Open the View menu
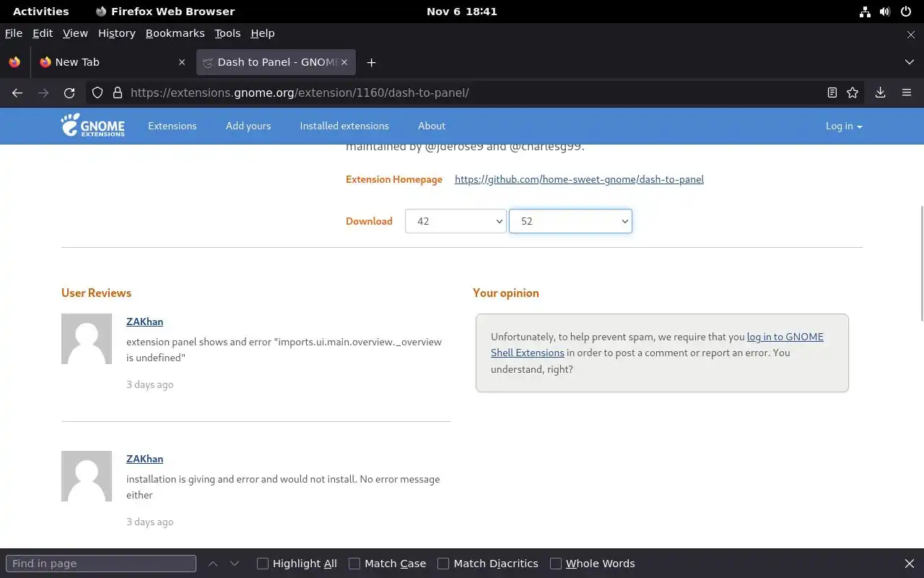924x578 pixels. [75, 33]
